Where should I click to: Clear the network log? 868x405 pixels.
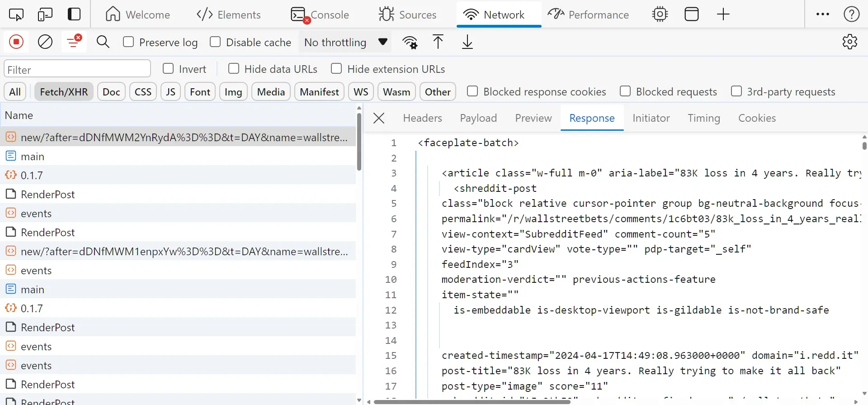[45, 42]
